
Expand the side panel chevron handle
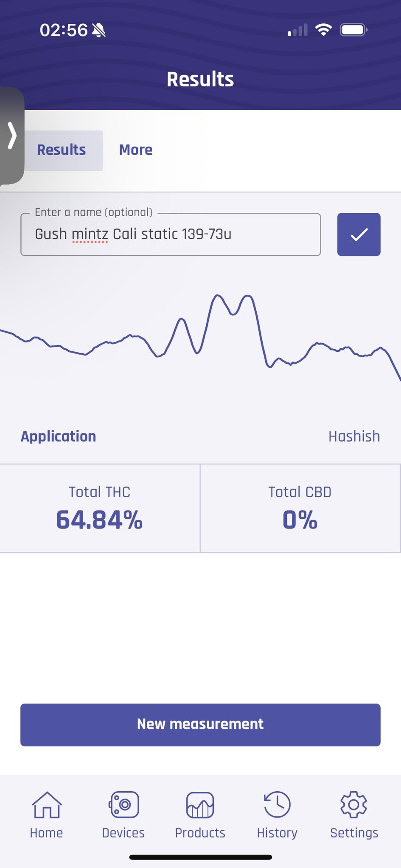(12, 136)
